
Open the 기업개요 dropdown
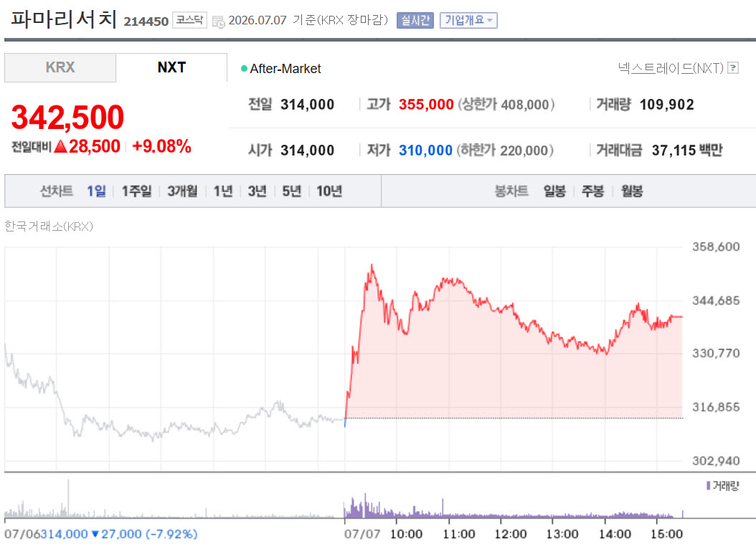coord(468,20)
